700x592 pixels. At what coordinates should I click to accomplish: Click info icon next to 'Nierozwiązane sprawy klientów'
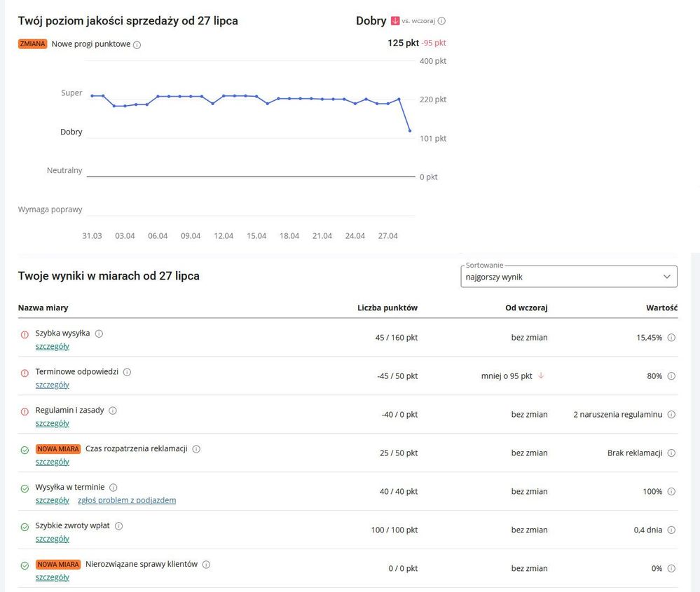click(206, 564)
